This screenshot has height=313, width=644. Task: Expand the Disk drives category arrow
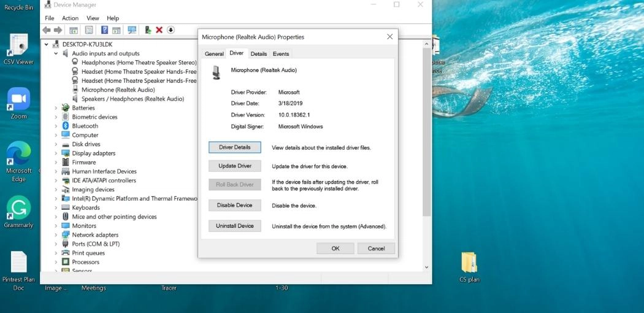tap(56, 144)
